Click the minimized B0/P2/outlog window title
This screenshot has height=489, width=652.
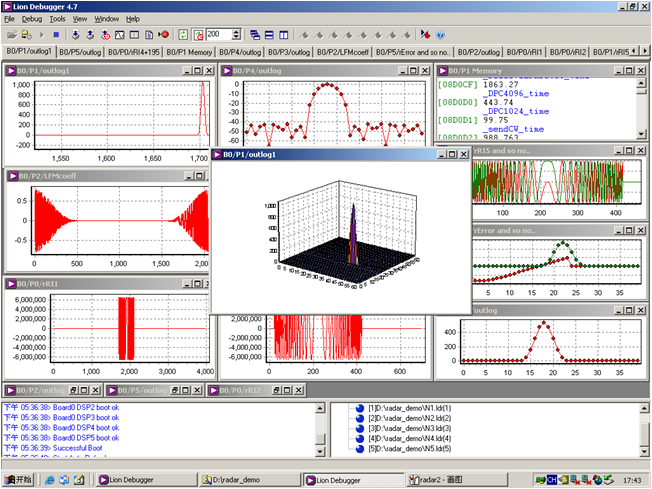pos(40,390)
